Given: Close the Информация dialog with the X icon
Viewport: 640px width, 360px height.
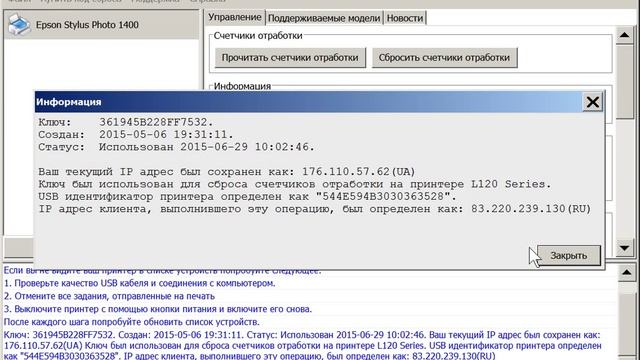Looking at the screenshot, I should [593, 102].
